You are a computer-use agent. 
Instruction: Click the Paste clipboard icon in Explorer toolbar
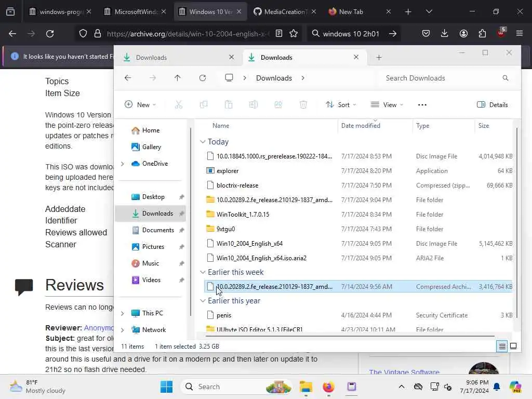pos(229,105)
